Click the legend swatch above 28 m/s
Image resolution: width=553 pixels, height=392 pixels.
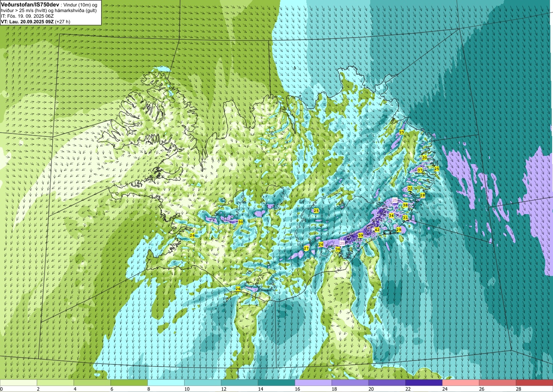click(534, 383)
